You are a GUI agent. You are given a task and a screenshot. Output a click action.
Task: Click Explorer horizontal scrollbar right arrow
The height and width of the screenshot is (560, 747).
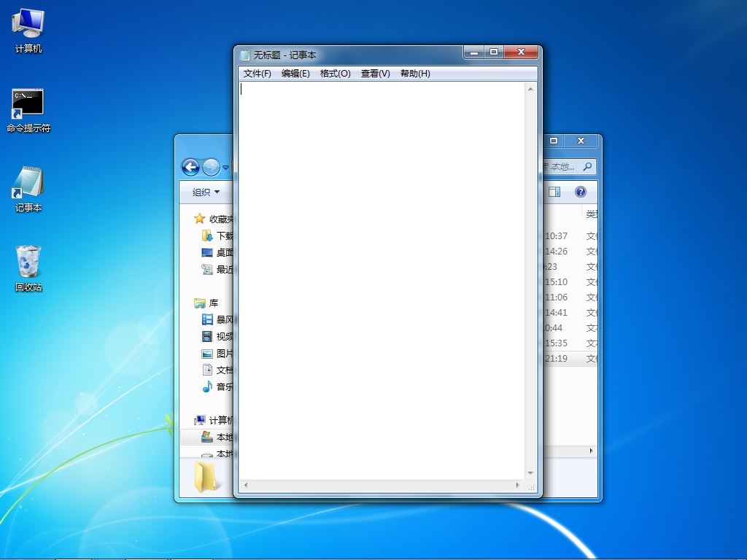pyautogui.click(x=591, y=451)
